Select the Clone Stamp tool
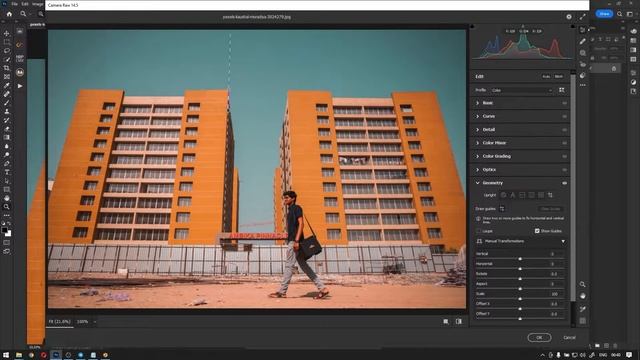Viewport: 640px width, 360px height. pyautogui.click(x=7, y=111)
